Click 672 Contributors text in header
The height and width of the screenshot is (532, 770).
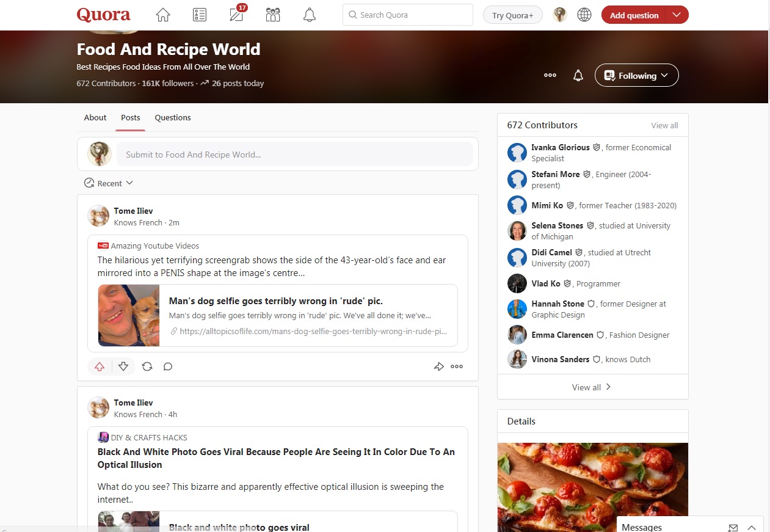click(x=106, y=83)
